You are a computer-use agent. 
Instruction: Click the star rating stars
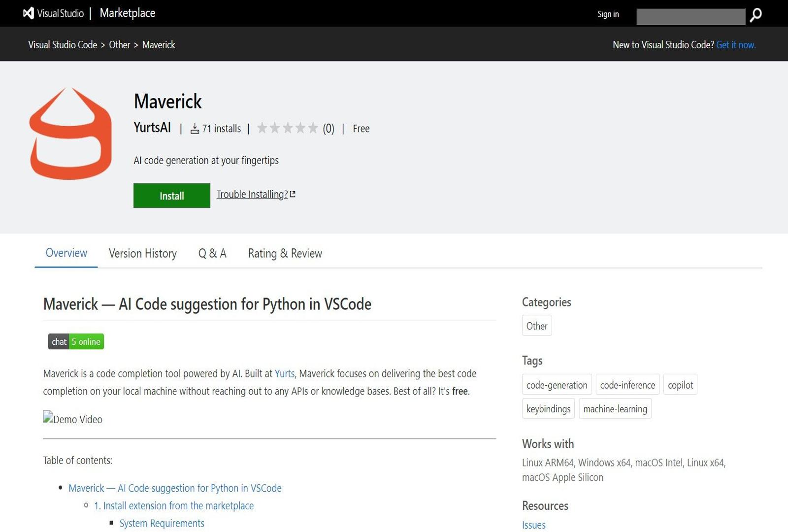[288, 128]
